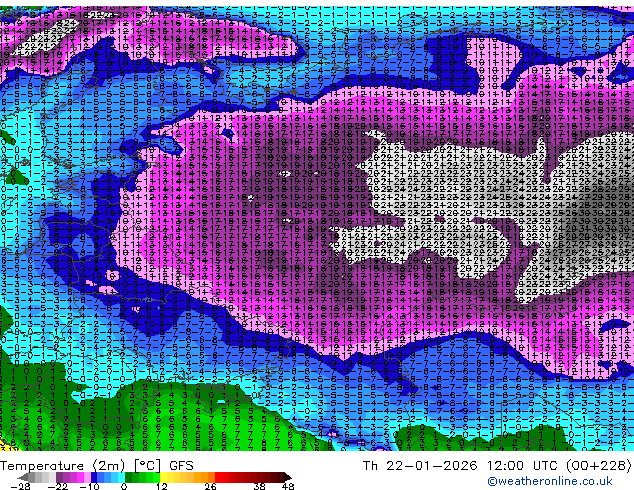Click the gray left arrow tip of legend
The height and width of the screenshot is (490, 634).
(23, 477)
